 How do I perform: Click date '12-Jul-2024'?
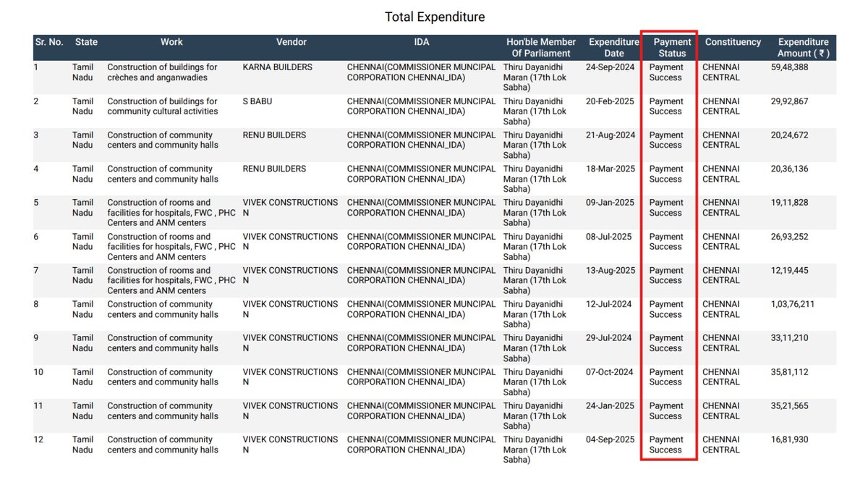(609, 304)
